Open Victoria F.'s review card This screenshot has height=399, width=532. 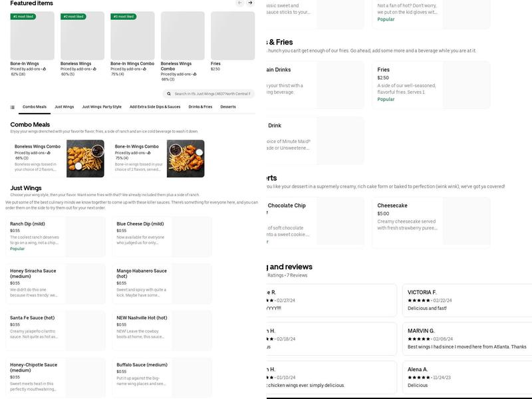467,301
